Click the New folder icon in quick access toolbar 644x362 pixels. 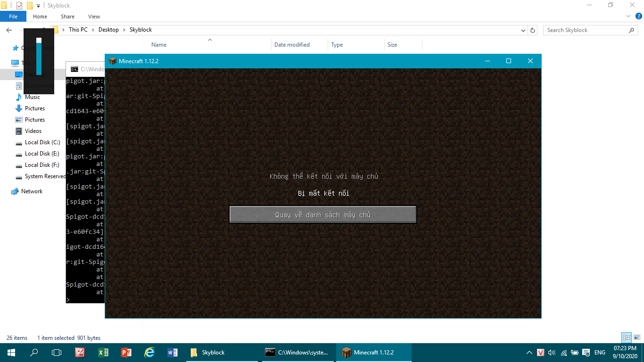point(30,6)
